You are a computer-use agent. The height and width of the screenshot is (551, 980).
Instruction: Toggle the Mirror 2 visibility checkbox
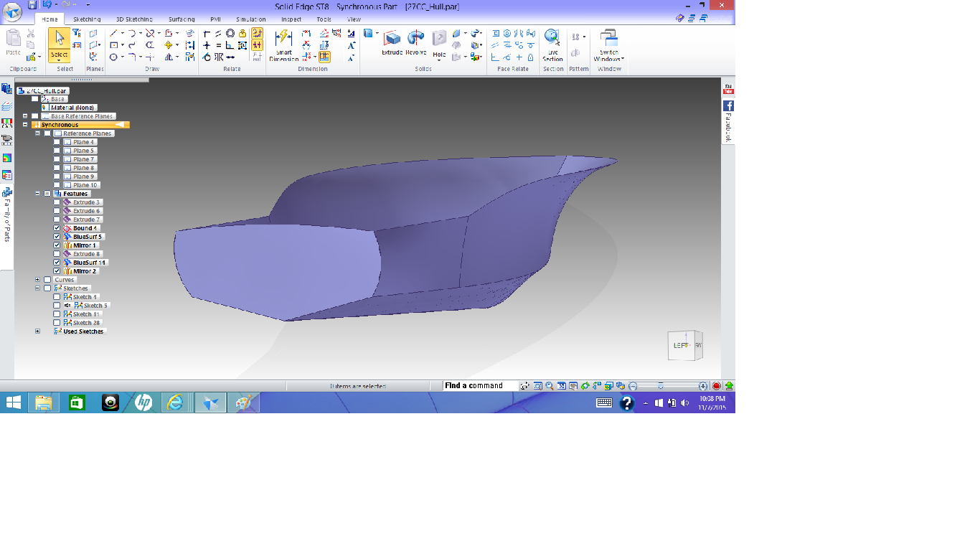(x=57, y=271)
